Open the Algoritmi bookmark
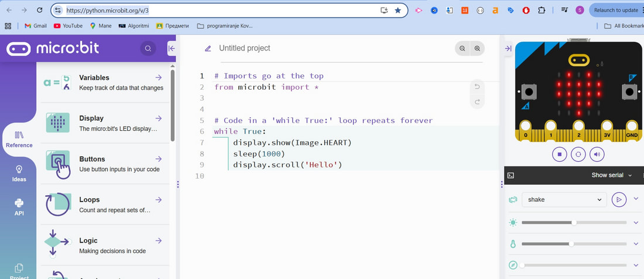Screen dimensions: 644x279 click(134, 26)
